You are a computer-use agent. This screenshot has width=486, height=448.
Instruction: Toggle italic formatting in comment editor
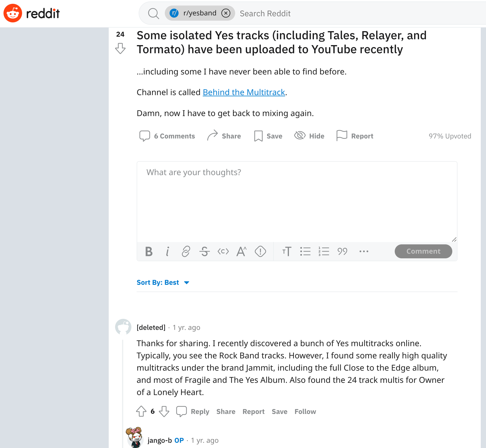(x=167, y=251)
